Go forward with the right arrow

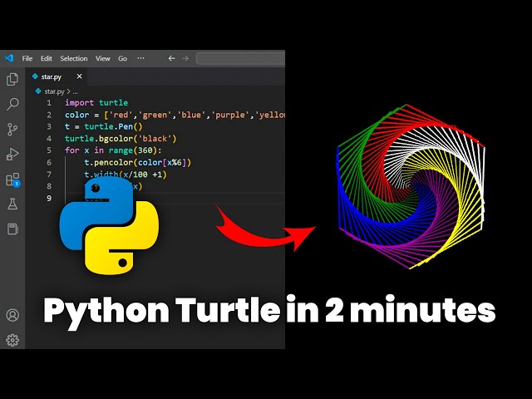click(x=185, y=58)
